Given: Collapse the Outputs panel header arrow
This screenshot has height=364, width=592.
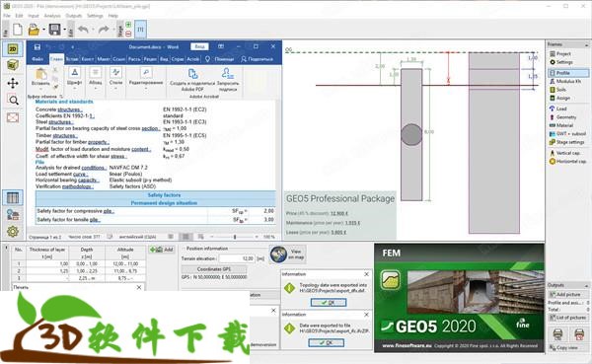Looking at the screenshot, I should coord(586,285).
